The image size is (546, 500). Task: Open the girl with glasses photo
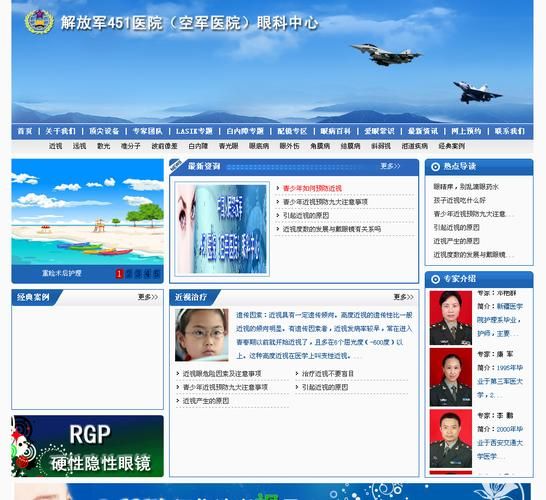click(x=202, y=335)
